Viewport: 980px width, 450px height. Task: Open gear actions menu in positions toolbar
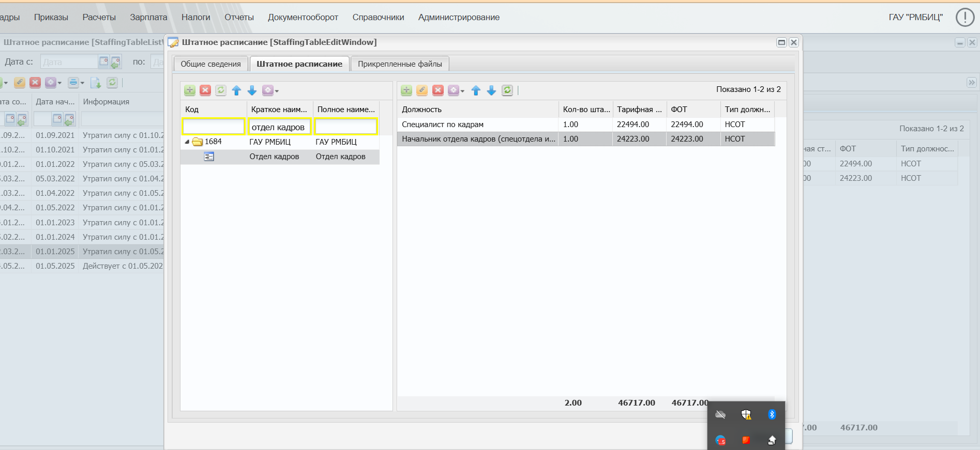tap(456, 90)
